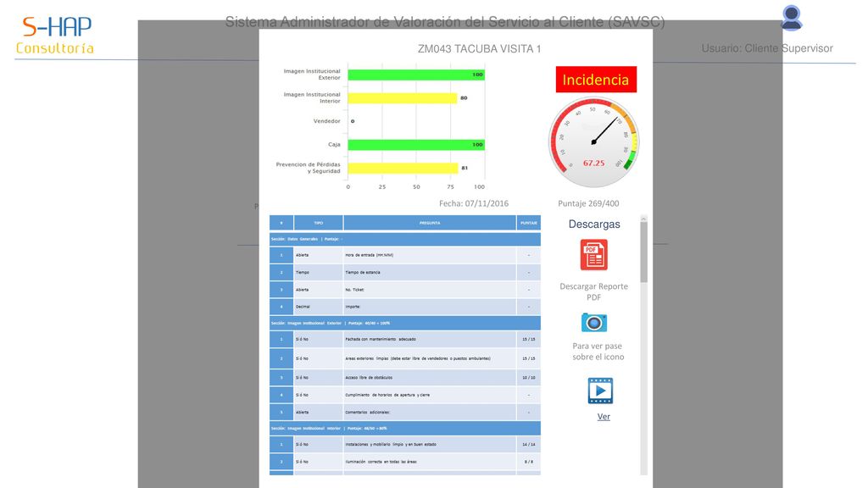The height and width of the screenshot is (488, 868).
Task: Click the Descargar Reporte PDF label
Action: 593,291
